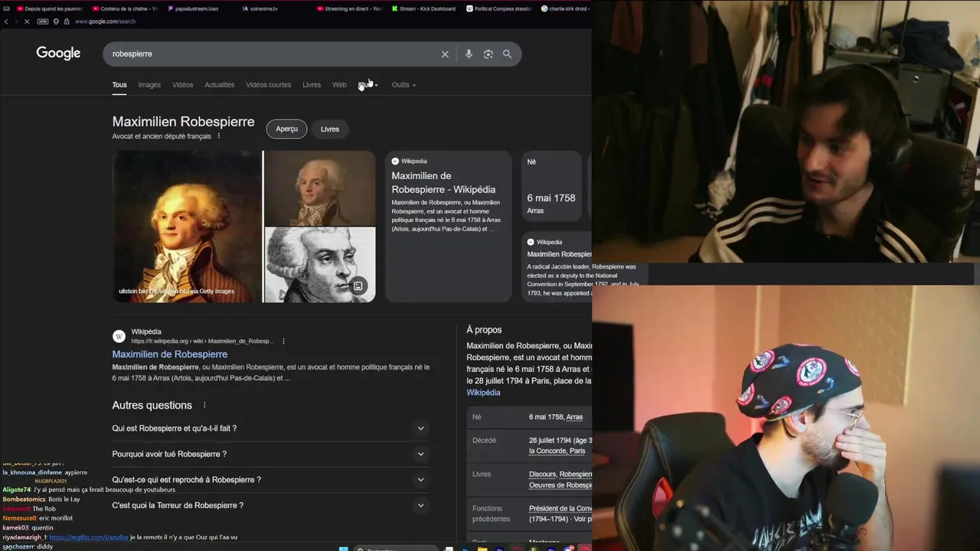The height and width of the screenshot is (551, 980).
Task: Open 'Maximilien de Robespierre - Wikipédia' card
Action: [x=448, y=227]
